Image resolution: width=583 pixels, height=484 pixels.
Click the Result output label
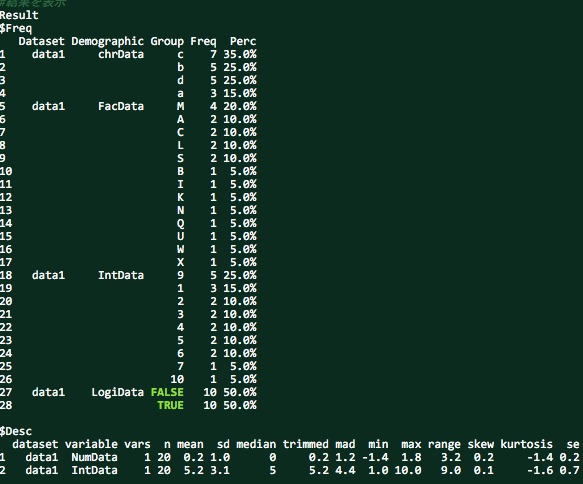[x=19, y=15]
